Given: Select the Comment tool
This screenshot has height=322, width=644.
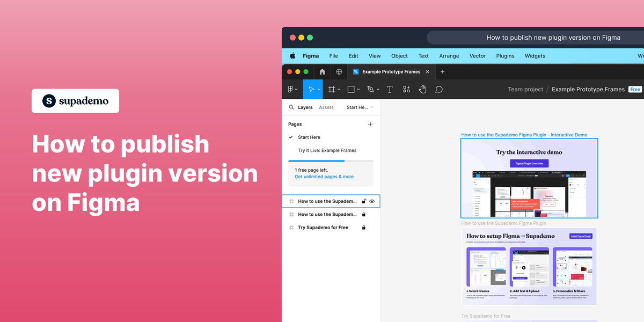Looking at the screenshot, I should pyautogui.click(x=439, y=89).
